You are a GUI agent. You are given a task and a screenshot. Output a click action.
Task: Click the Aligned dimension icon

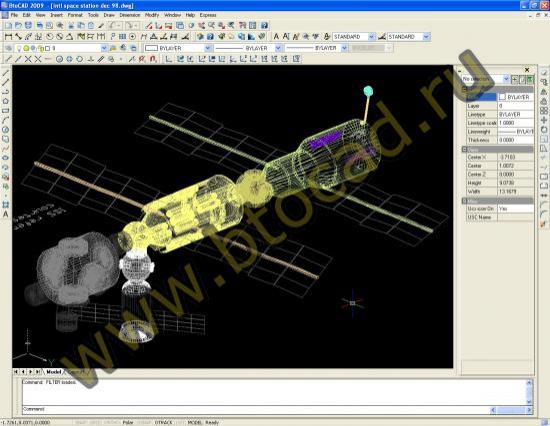(x=18, y=36)
